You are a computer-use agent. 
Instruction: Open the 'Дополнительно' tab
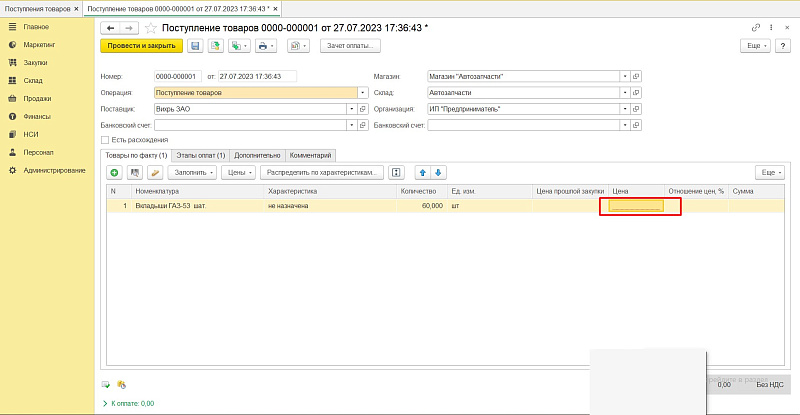[x=257, y=155]
